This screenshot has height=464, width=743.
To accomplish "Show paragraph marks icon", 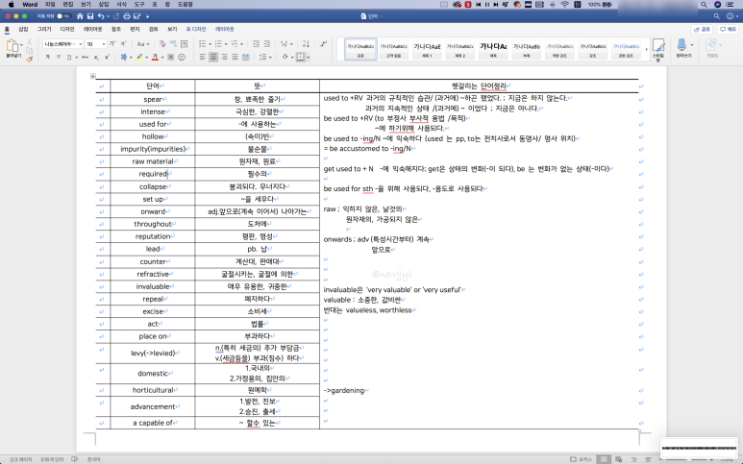I will point(323,44).
